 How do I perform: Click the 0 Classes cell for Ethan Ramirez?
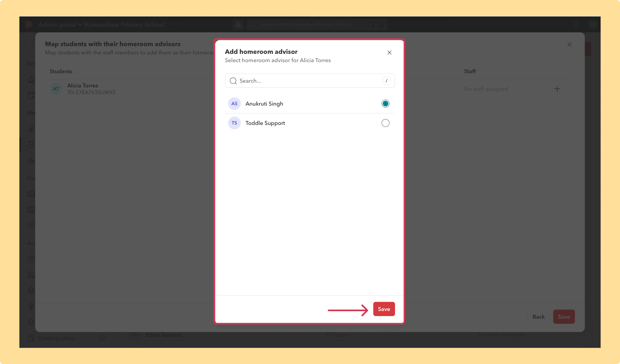(x=338, y=335)
